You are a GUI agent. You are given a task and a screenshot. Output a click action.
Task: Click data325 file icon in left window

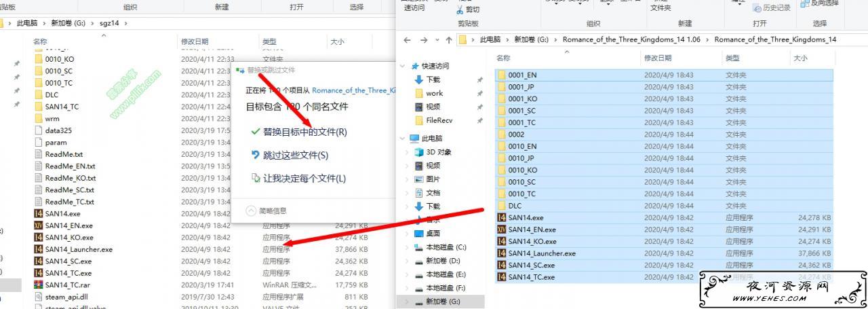(39, 130)
